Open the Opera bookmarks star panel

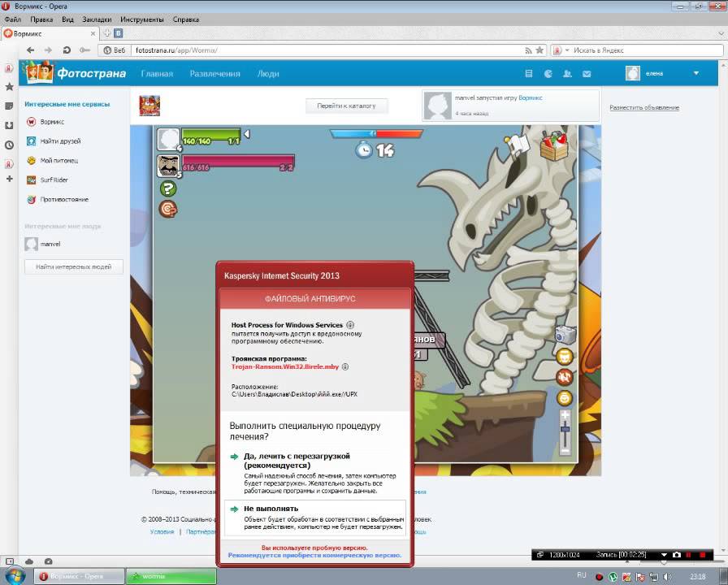click(9, 87)
